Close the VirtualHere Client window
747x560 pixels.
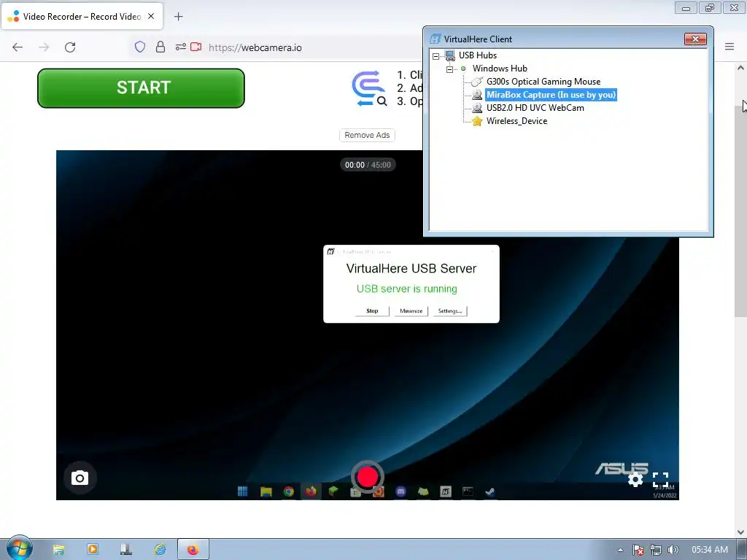695,39
